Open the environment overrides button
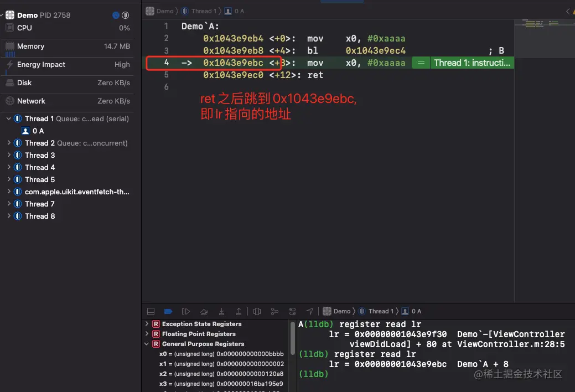Viewport: 575px width, 392px height. point(292,312)
